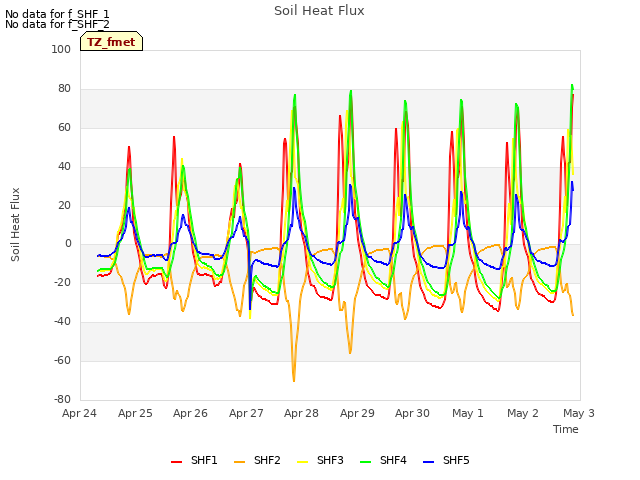Click the Apr 25 x-axis tick label
The width and height of the screenshot is (640, 480).
[135, 413]
